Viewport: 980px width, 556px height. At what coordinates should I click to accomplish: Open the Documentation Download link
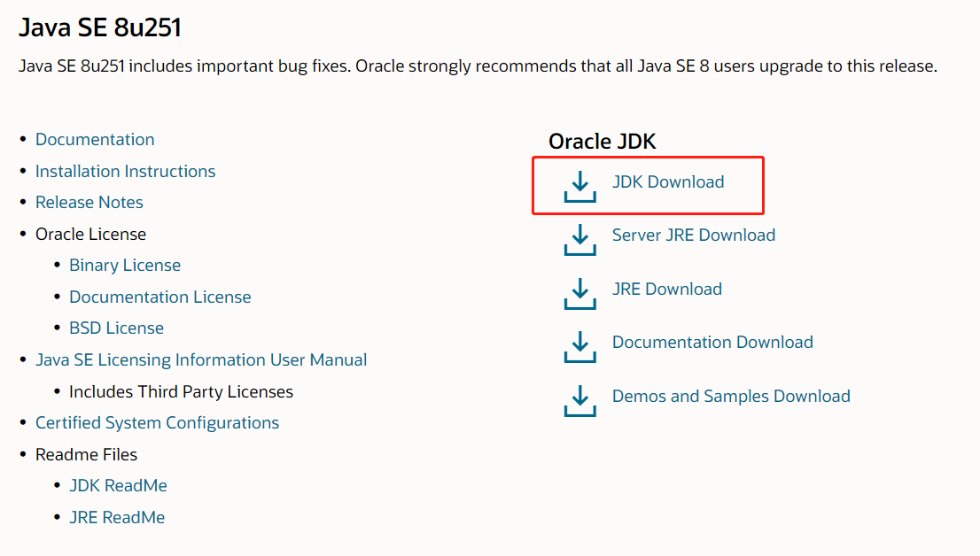tap(712, 343)
